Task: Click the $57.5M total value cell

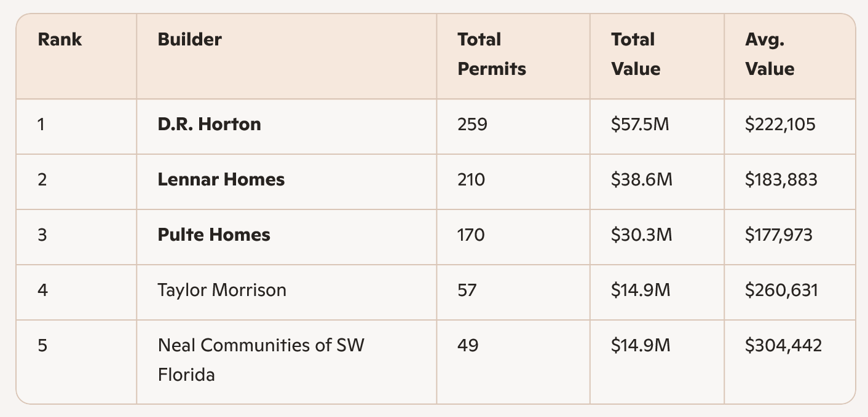Action: point(639,125)
